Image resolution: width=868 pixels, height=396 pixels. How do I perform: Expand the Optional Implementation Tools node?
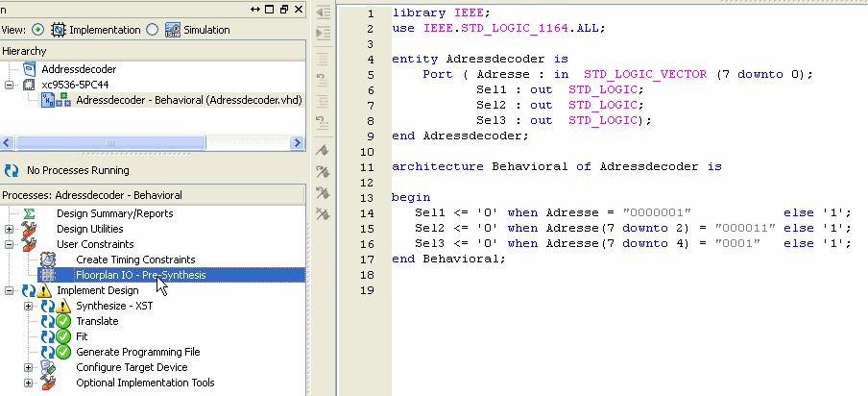[x=28, y=383]
